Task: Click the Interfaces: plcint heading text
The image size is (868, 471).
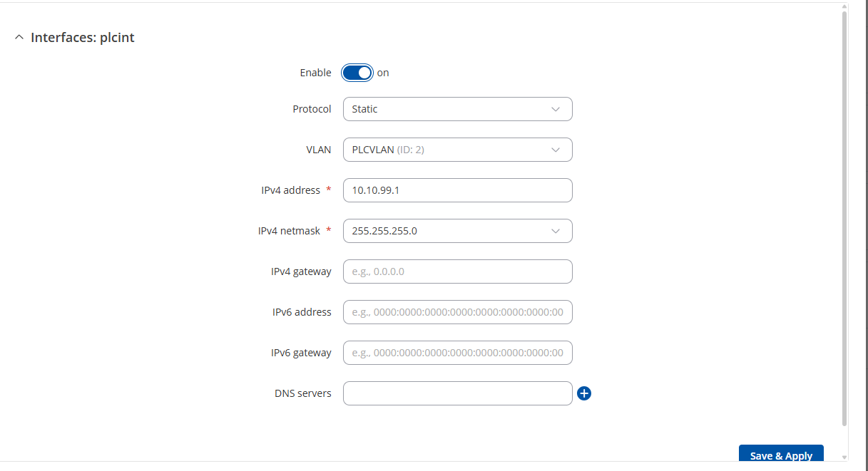Action: pos(83,38)
